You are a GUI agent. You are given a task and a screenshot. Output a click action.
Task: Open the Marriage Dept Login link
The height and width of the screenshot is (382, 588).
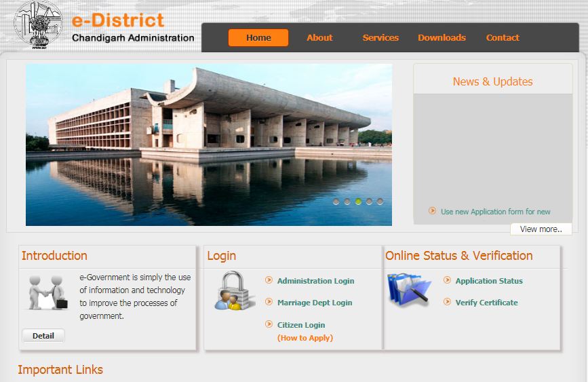tap(315, 303)
